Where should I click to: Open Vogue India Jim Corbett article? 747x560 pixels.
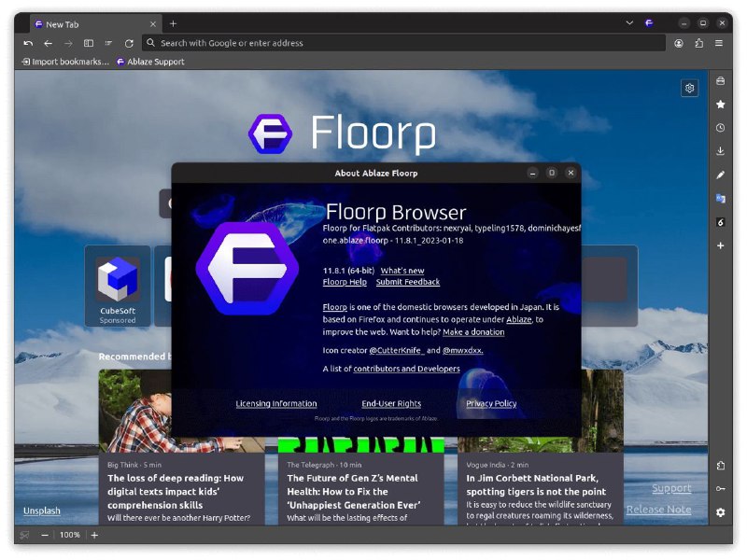coord(536,484)
